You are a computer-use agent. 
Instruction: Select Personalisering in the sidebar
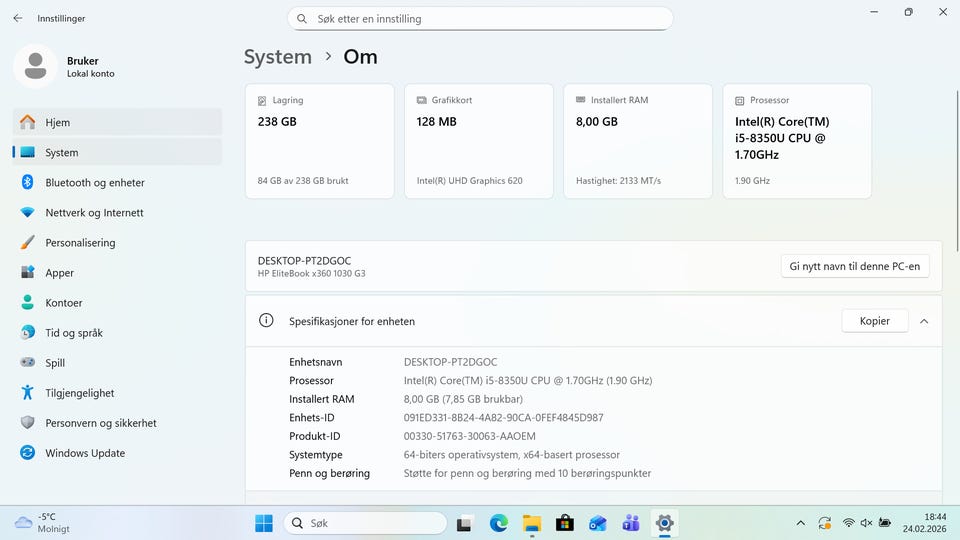pos(80,243)
